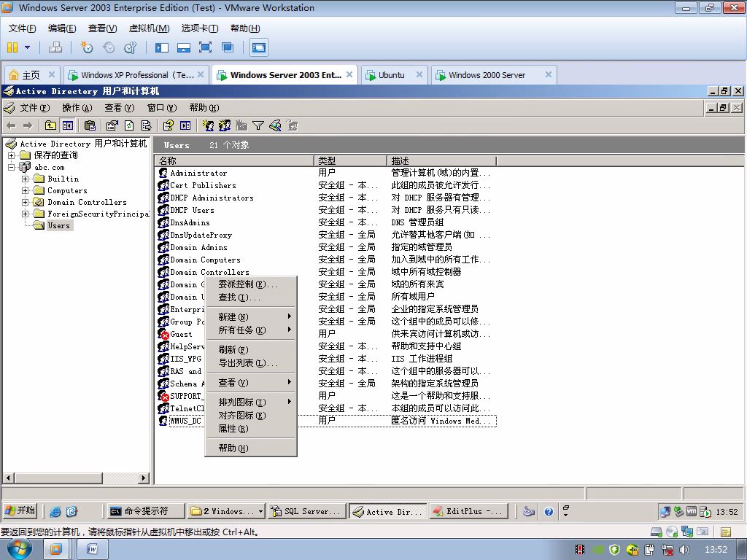Open the VMware snapshot manager wrench-clock icon
747x560 pixels.
(131, 47)
